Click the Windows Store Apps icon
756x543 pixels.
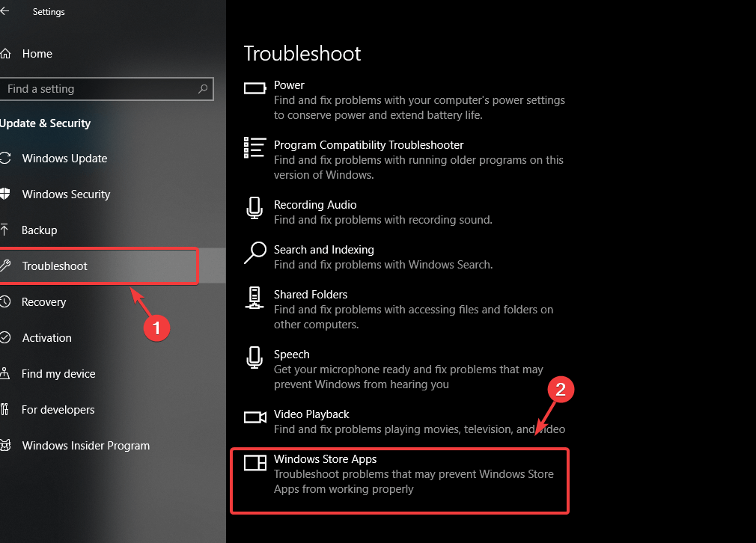tap(255, 462)
